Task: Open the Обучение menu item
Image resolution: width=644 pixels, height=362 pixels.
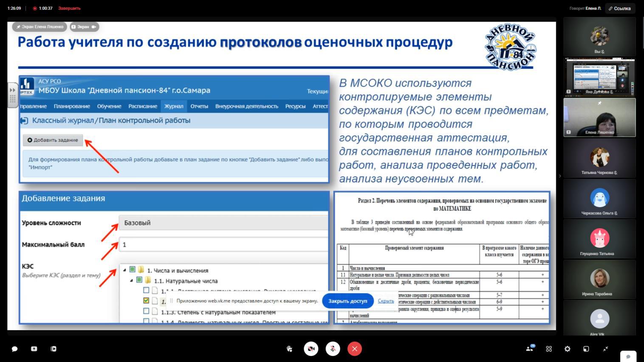Action: point(109,106)
